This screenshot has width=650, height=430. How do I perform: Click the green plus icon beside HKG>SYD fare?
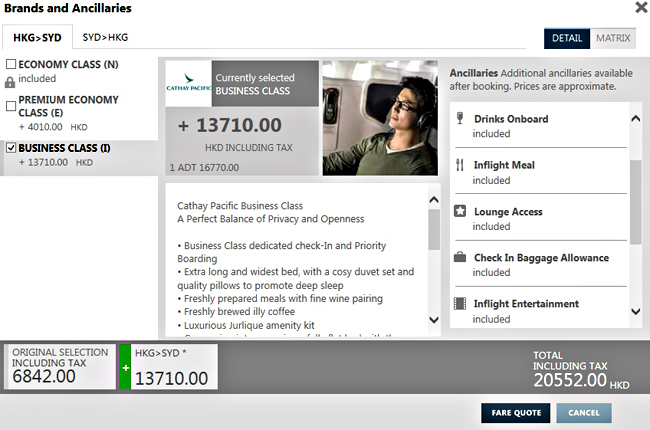pyautogui.click(x=125, y=367)
